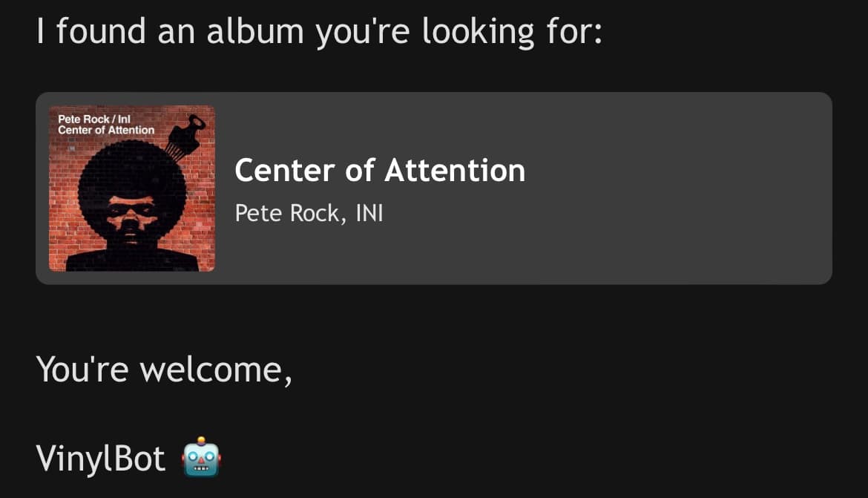Click the small "Center of Attention" cover caption
Viewport: 868px width, 498px height.
click(x=106, y=130)
